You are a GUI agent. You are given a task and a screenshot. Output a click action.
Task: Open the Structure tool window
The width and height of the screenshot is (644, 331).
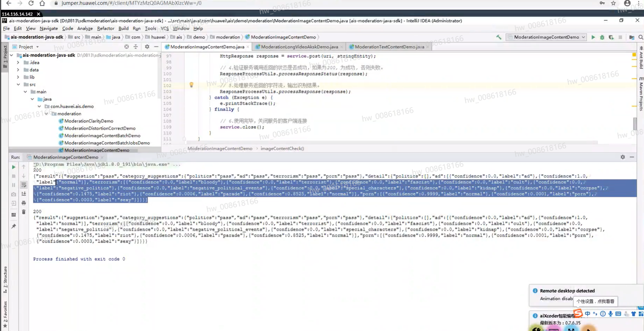click(x=5, y=279)
